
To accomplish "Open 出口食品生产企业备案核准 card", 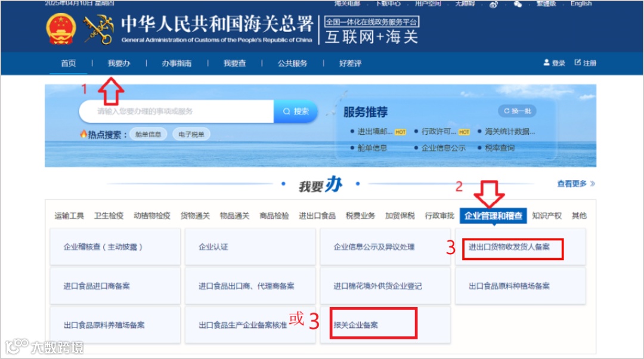I will pyautogui.click(x=250, y=326).
